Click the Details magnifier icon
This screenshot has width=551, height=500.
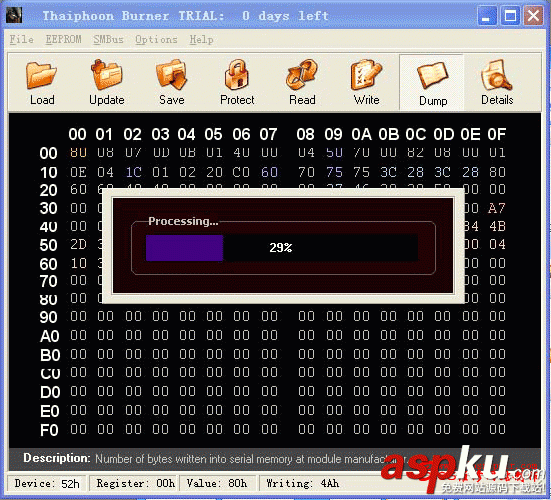497,74
